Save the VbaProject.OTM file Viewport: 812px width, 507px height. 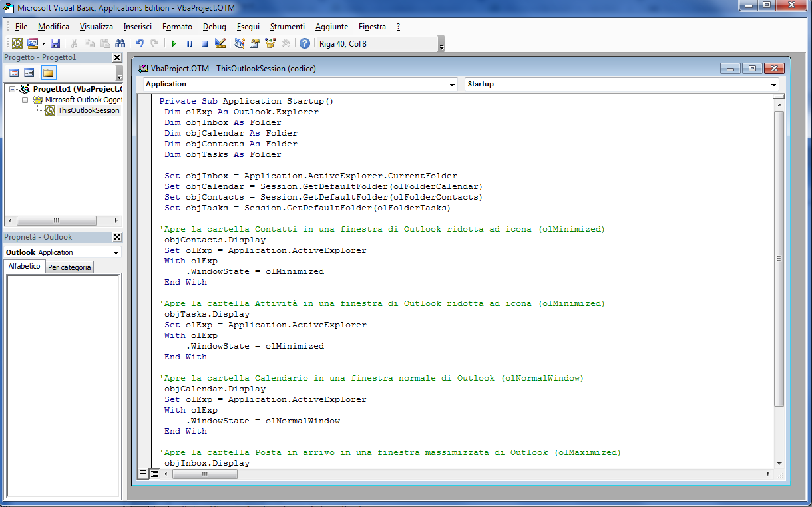tap(55, 42)
